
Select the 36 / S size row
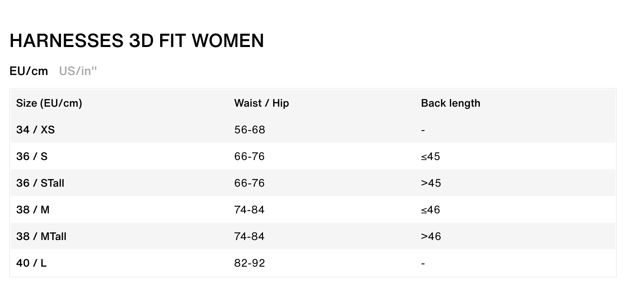coord(313,156)
